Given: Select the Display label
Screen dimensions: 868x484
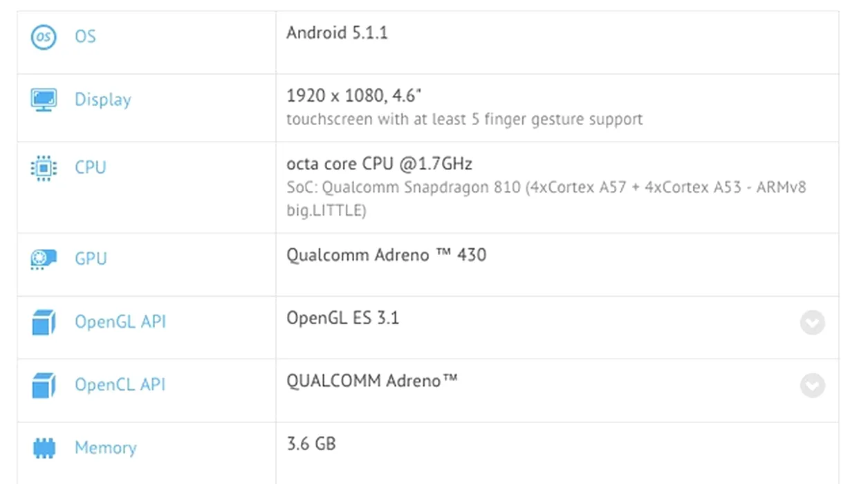Looking at the screenshot, I should pyautogui.click(x=102, y=100).
